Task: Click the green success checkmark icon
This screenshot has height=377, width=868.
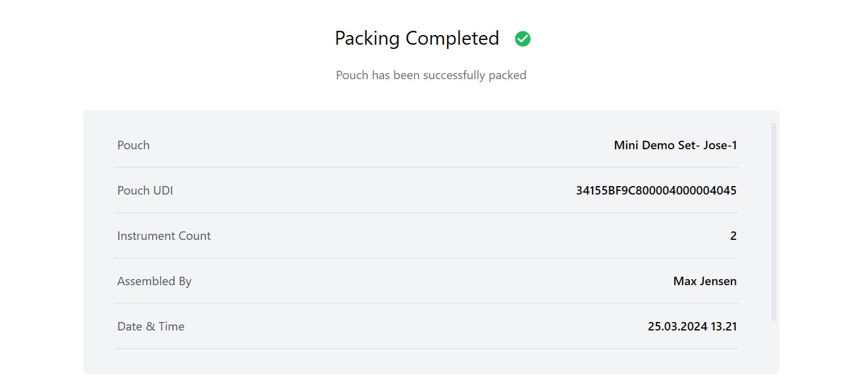Action: pyautogui.click(x=522, y=39)
